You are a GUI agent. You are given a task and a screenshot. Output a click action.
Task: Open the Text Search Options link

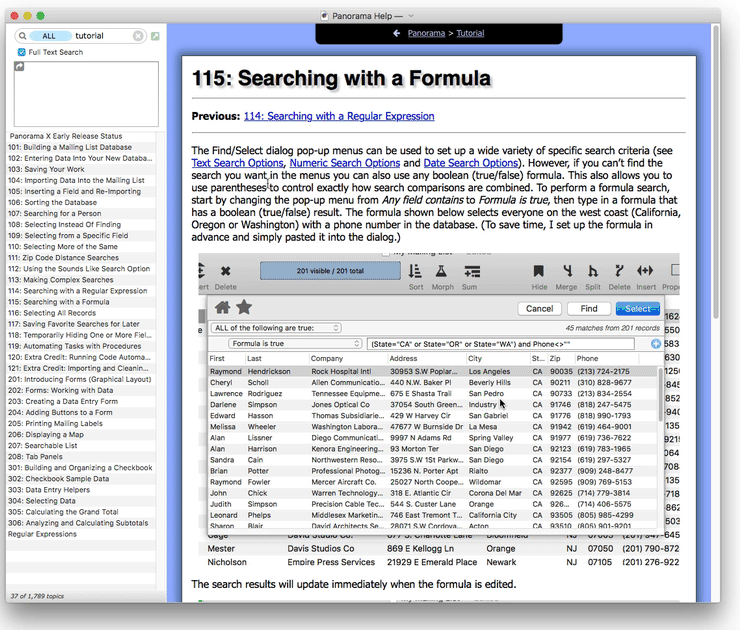[237, 163]
